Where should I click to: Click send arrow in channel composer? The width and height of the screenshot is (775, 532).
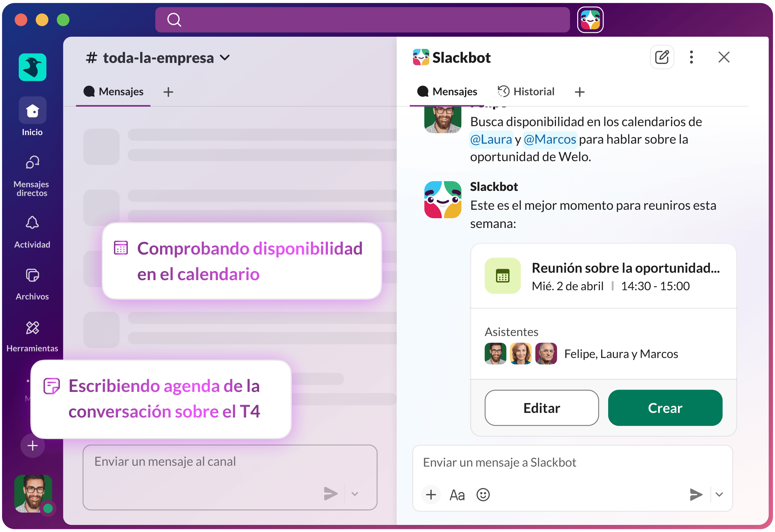coord(331,494)
